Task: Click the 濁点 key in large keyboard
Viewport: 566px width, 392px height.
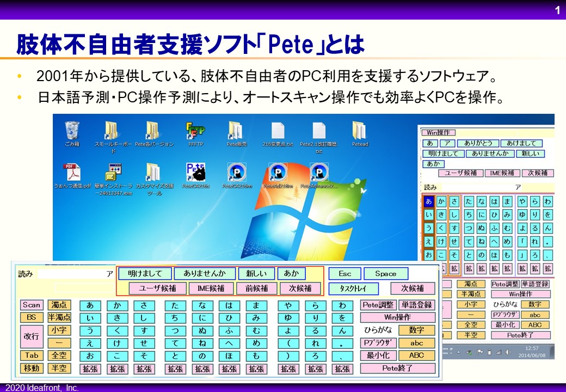Action: (59, 305)
